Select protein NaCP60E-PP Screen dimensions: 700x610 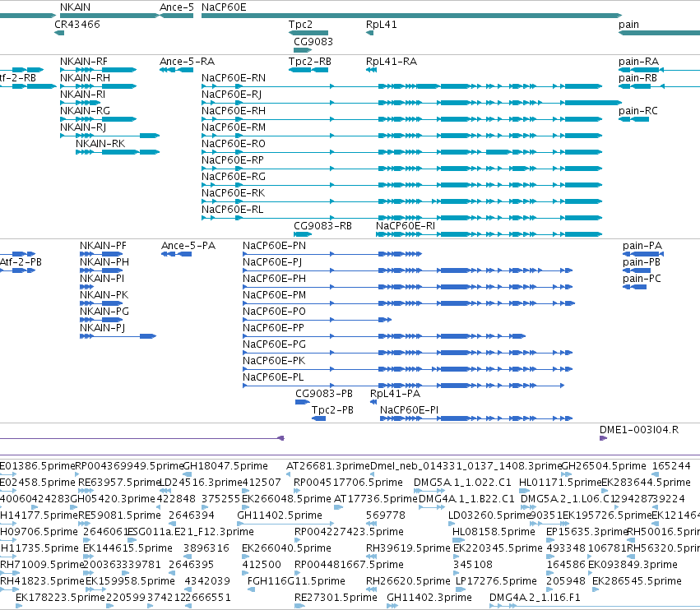(273, 328)
